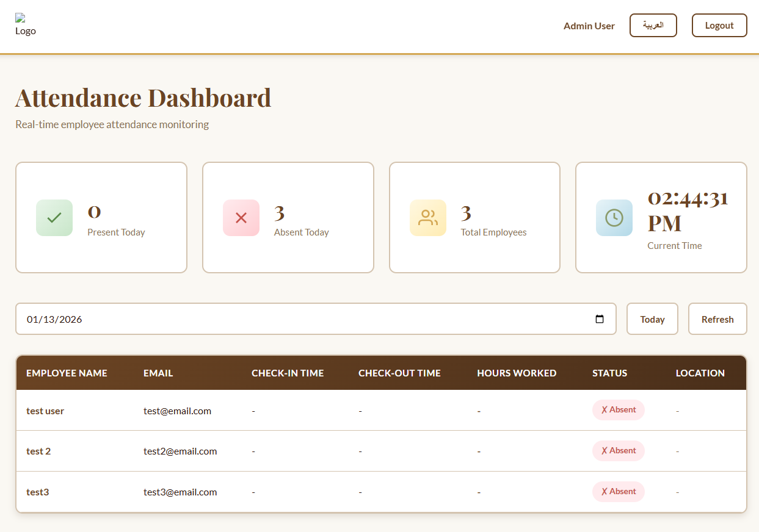This screenshot has height=532, width=759.
Task: Click the Absent Today label
Action: pyautogui.click(x=301, y=232)
